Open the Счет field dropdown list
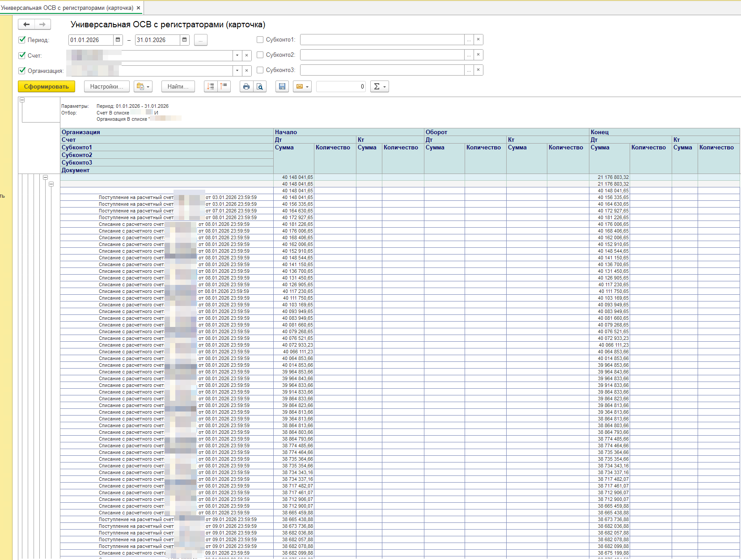Viewport: 741px width, 560px height. click(237, 55)
